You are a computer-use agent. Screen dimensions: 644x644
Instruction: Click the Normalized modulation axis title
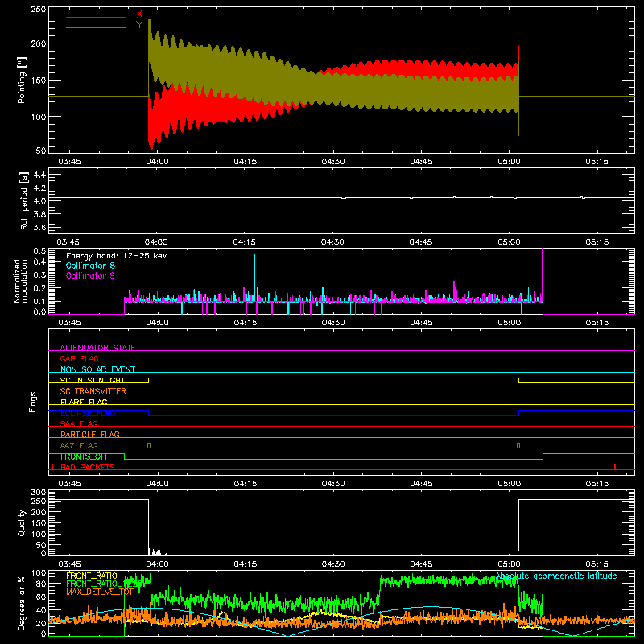pyautogui.click(x=20, y=281)
